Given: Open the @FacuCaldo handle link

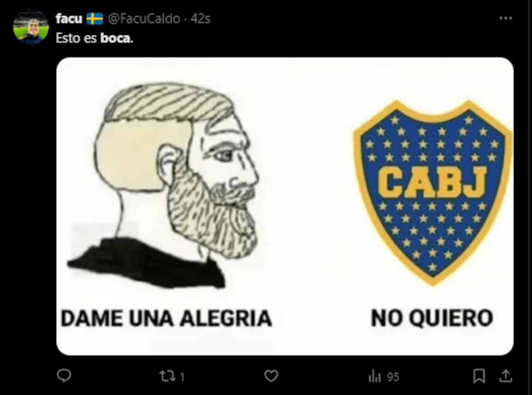Looking at the screenshot, I should pyautogui.click(x=144, y=18).
